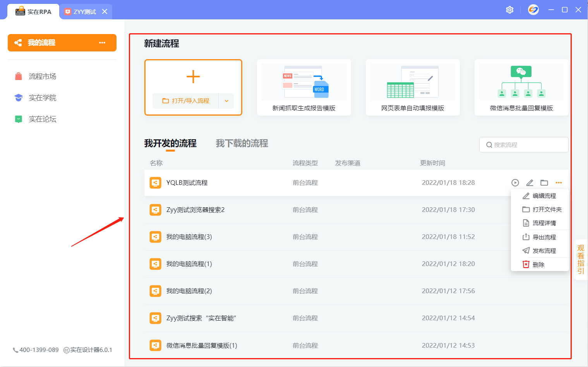Click the 名称 column header
The width and height of the screenshot is (588, 367).
pyautogui.click(x=156, y=163)
